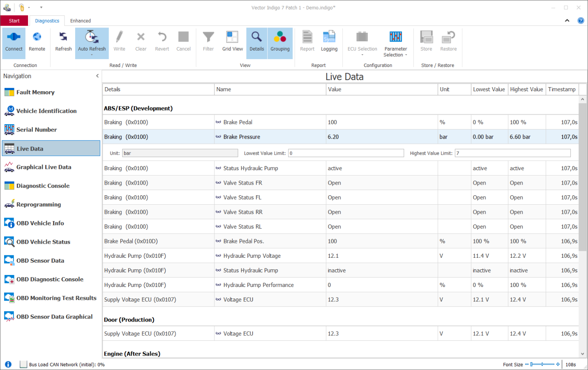Select Live Data navigation item
This screenshot has width=588, height=370.
[51, 148]
